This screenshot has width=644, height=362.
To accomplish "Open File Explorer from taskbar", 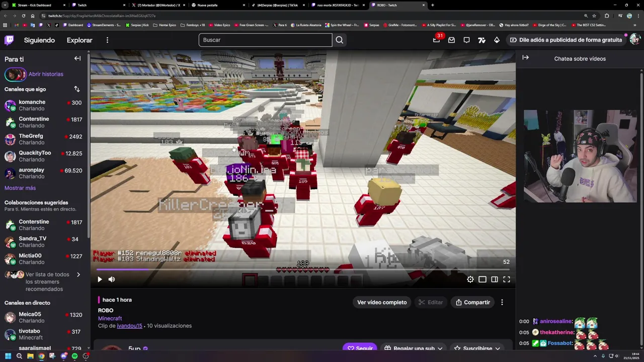I will click(x=30, y=356).
